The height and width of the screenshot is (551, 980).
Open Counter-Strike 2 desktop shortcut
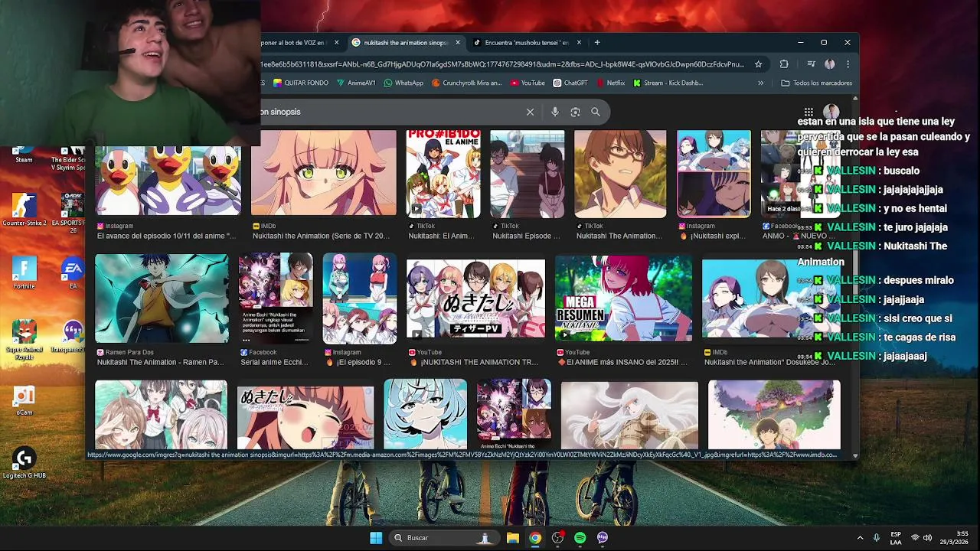[x=24, y=210]
